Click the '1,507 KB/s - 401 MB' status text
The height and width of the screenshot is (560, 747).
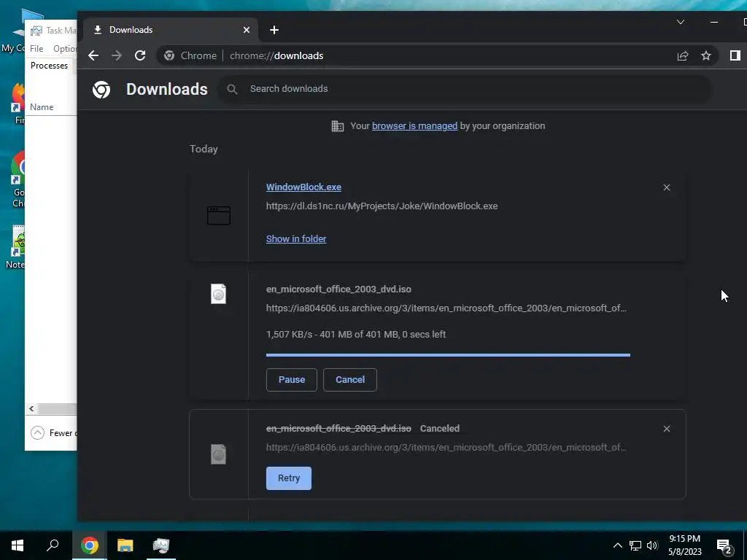(x=356, y=334)
